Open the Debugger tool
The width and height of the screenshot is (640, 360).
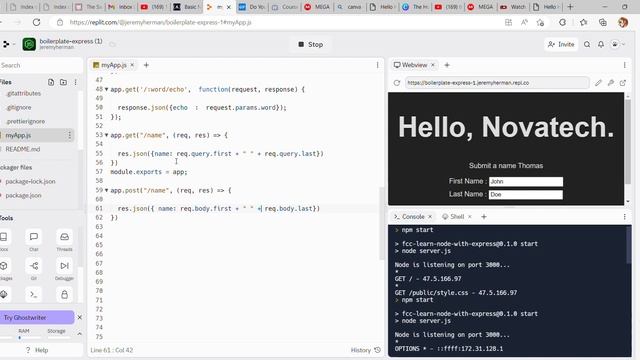click(x=64, y=269)
